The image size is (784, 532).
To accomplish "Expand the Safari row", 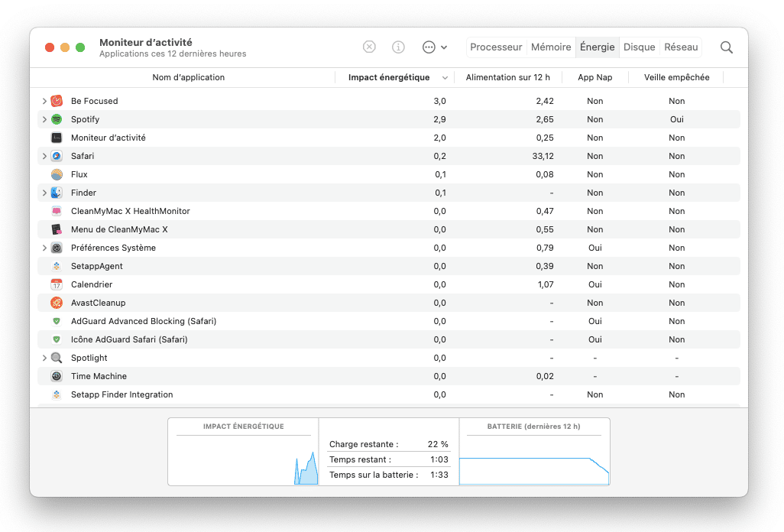I will (44, 156).
